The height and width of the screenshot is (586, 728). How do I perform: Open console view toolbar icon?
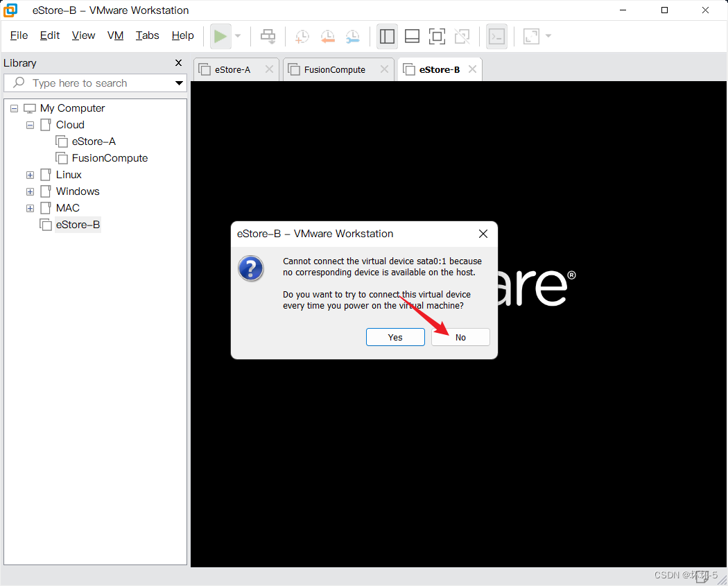[497, 36]
